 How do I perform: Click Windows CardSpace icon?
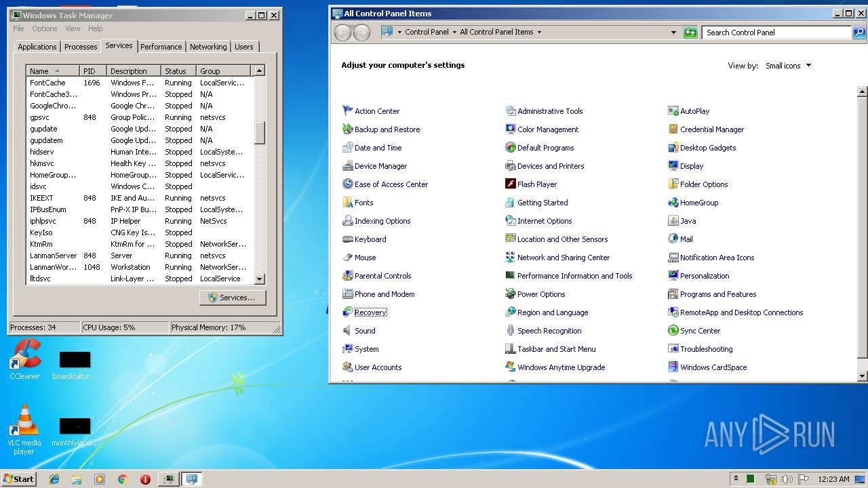click(673, 367)
